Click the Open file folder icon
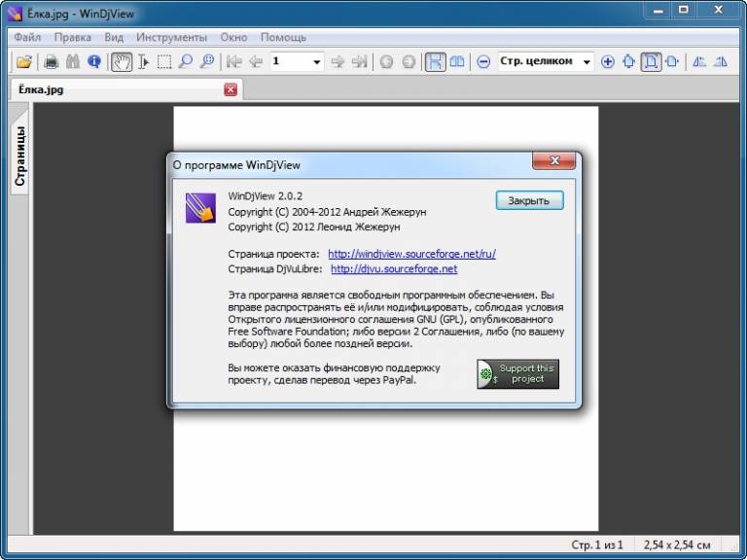Viewport: 747px width, 560px height. point(23,61)
